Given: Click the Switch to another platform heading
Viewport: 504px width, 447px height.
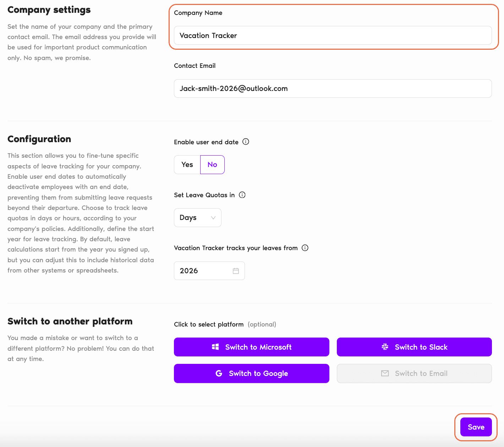Looking at the screenshot, I should [x=70, y=321].
